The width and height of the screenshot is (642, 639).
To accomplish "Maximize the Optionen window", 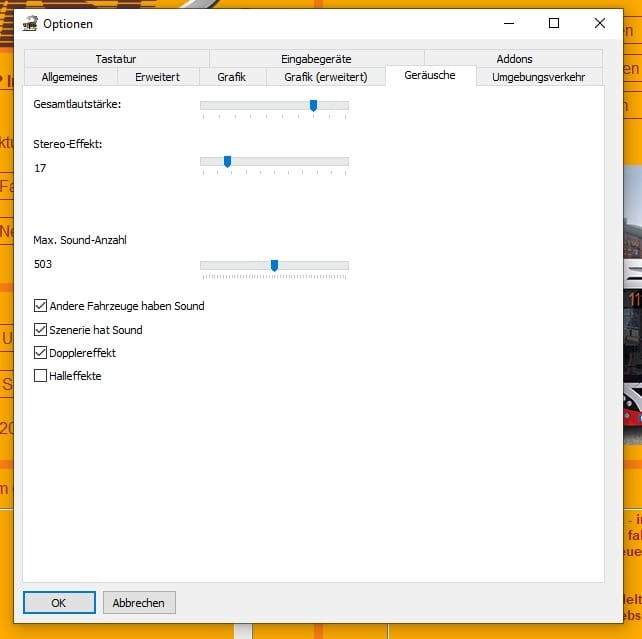I will click(554, 23).
